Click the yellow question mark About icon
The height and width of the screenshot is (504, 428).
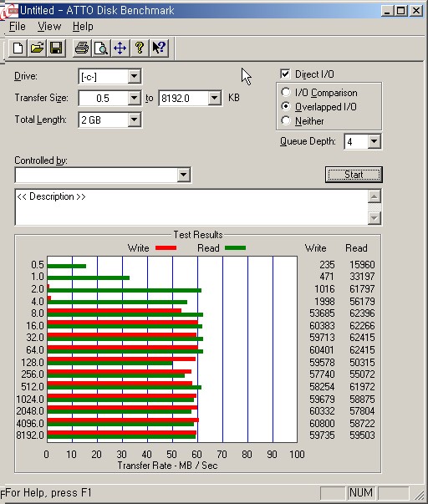140,48
